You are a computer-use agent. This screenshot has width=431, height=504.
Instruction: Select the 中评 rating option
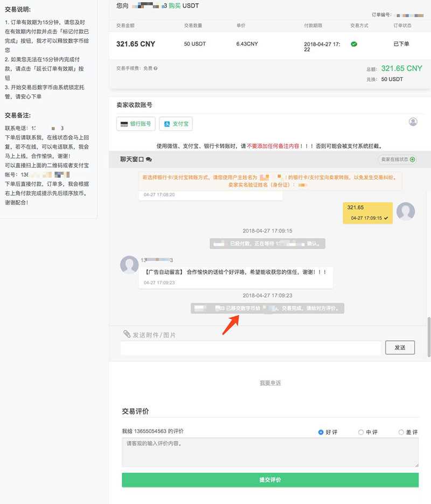click(x=360, y=432)
